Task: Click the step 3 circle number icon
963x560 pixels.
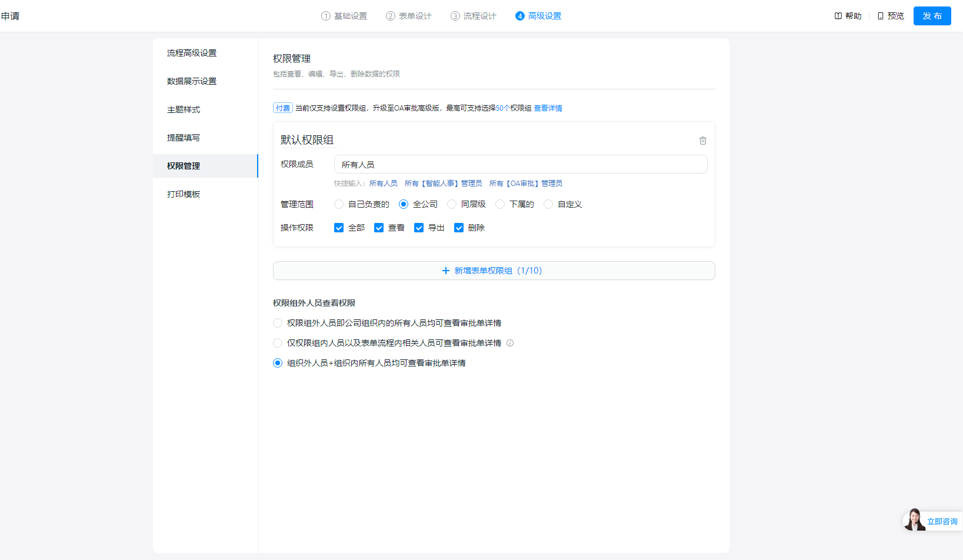Action: tap(455, 16)
